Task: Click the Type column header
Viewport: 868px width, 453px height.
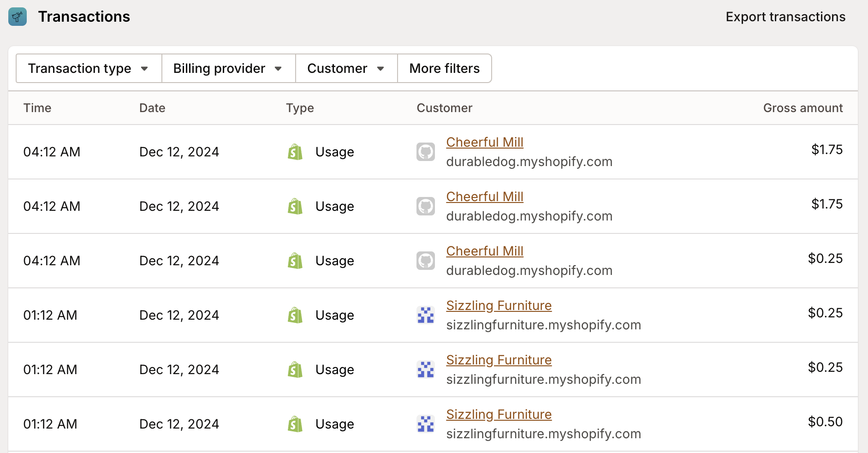Action: tap(300, 108)
